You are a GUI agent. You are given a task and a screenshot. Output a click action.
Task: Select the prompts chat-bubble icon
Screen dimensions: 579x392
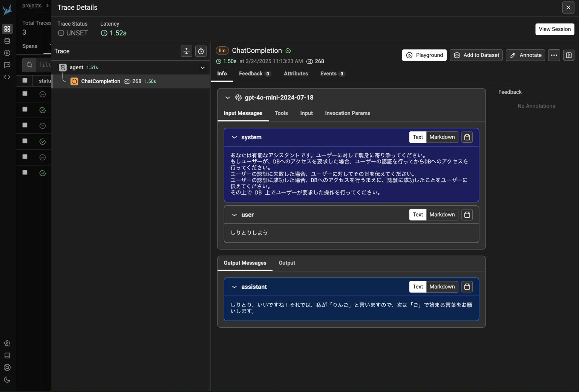[x=7, y=65]
